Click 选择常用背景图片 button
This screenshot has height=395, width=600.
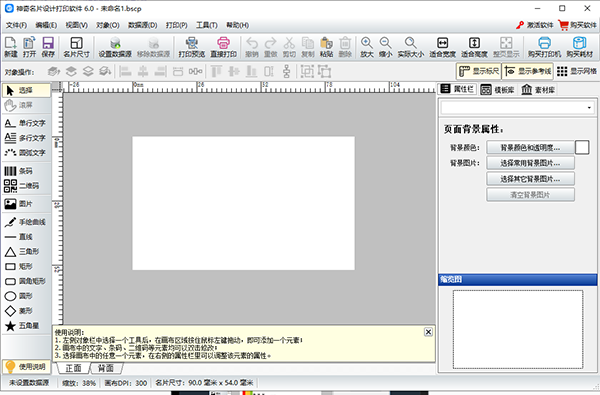point(530,163)
